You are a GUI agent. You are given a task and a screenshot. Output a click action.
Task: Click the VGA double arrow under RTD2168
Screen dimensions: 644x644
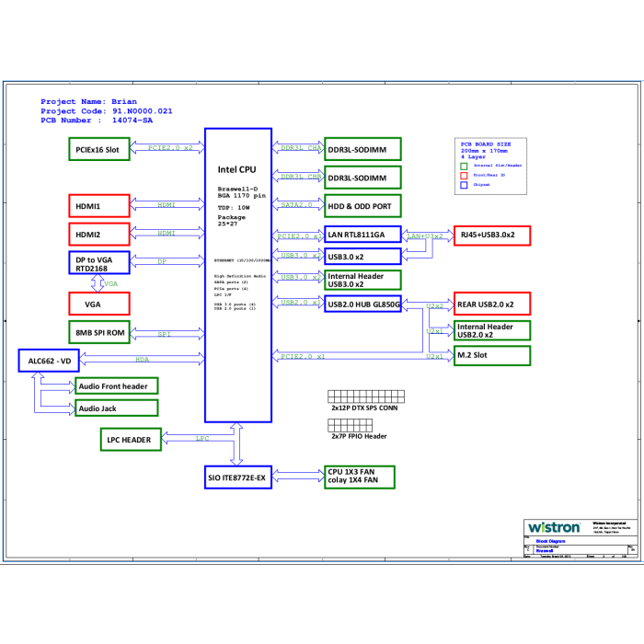[98, 283]
